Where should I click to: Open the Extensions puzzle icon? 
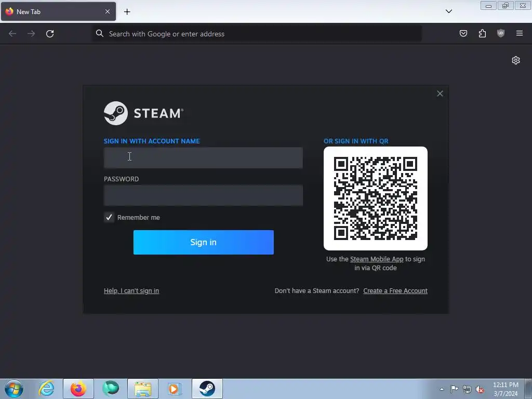coord(482,33)
